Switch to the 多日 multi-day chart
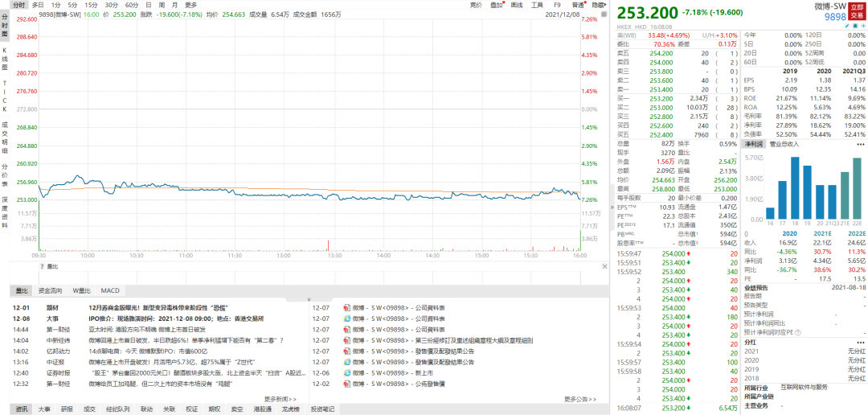 [39, 5]
